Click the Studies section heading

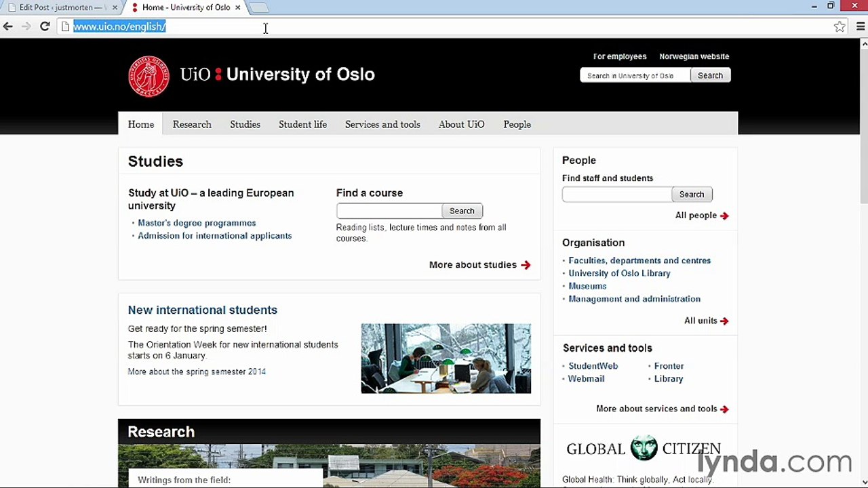click(155, 161)
